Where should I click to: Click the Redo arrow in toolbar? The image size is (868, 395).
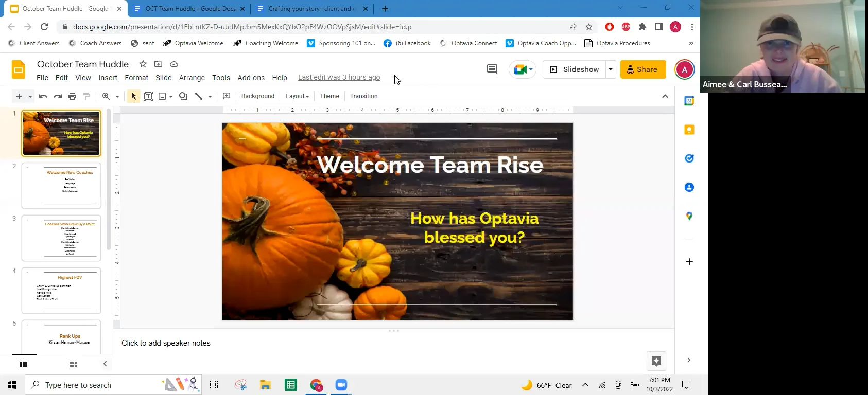[58, 96]
